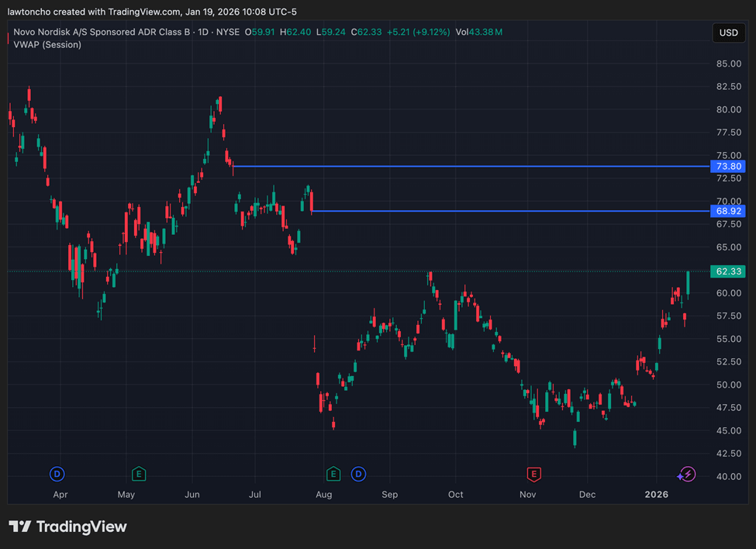Click the low value L59.24
The image size is (756, 549).
(x=331, y=32)
